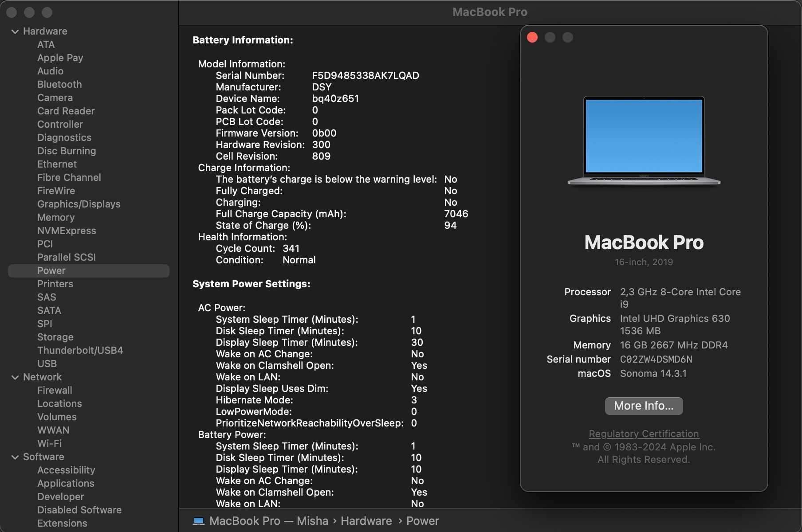Click the State of Charge value 94
Screen dimensions: 802x532
pos(450,225)
